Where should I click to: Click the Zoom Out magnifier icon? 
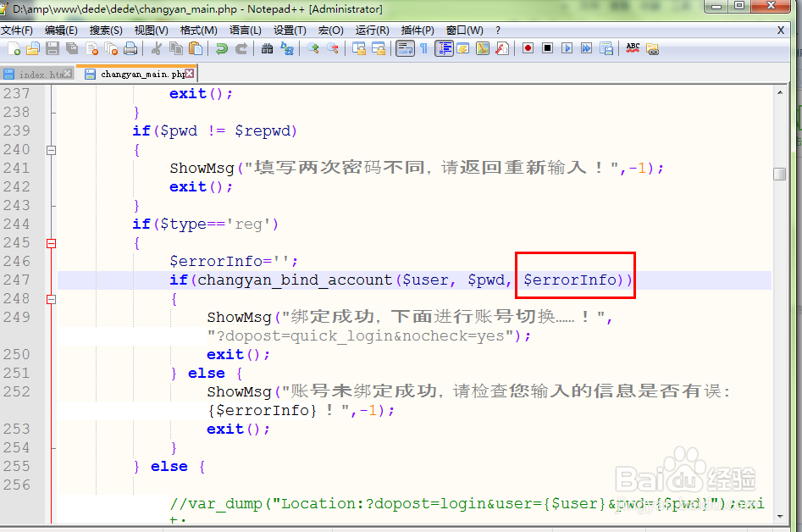[x=333, y=48]
